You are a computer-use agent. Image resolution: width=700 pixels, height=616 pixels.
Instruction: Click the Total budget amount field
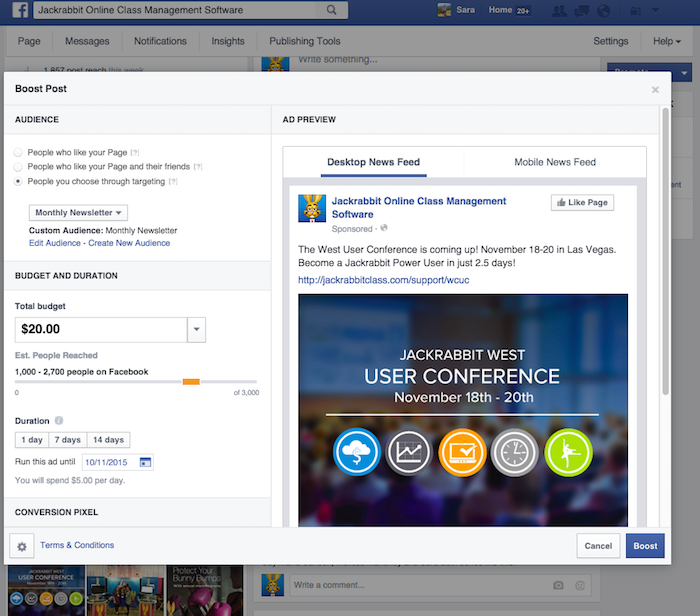pyautogui.click(x=100, y=329)
